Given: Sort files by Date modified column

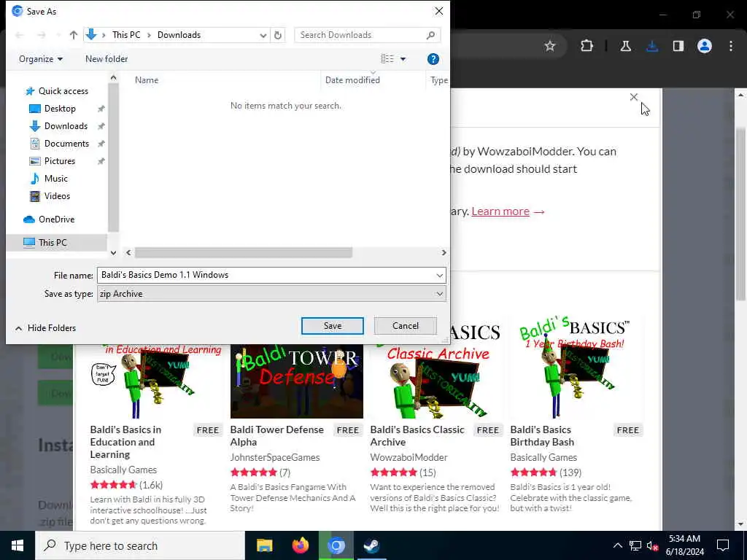Looking at the screenshot, I should [352, 80].
